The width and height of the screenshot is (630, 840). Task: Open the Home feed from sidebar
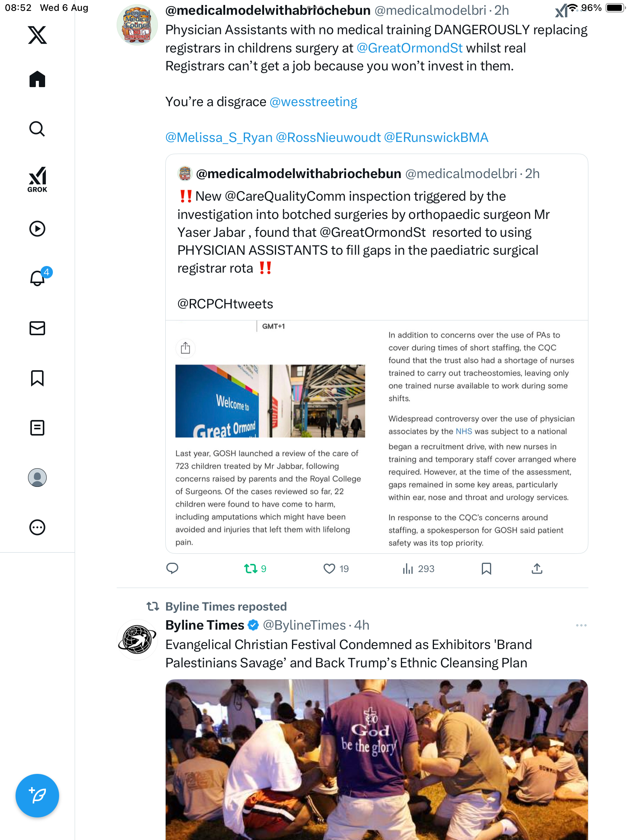point(37,79)
